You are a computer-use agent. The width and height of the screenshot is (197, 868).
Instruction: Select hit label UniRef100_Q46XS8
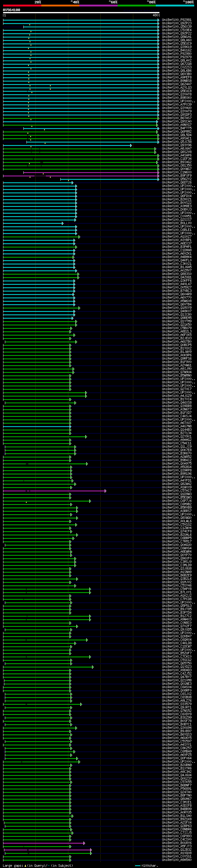pos(177,403)
